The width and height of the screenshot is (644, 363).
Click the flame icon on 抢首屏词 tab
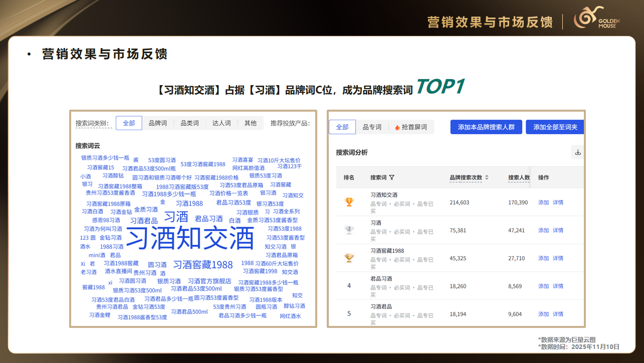(397, 127)
